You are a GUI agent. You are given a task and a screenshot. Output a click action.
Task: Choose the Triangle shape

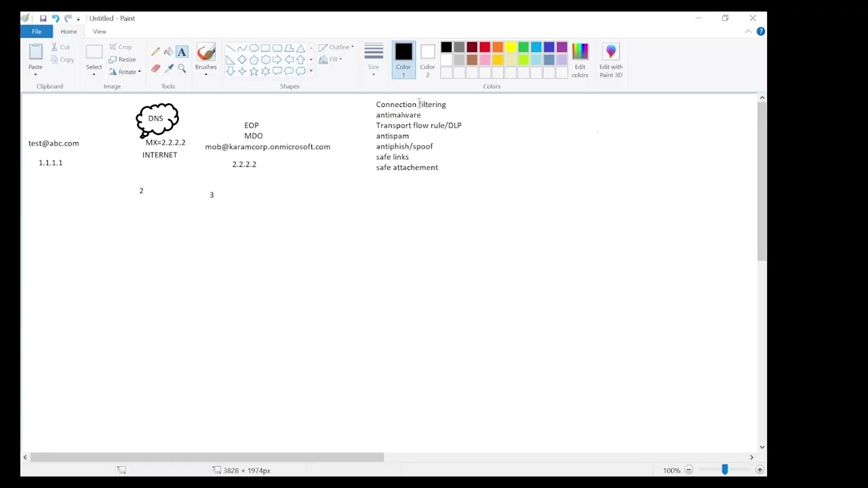300,48
